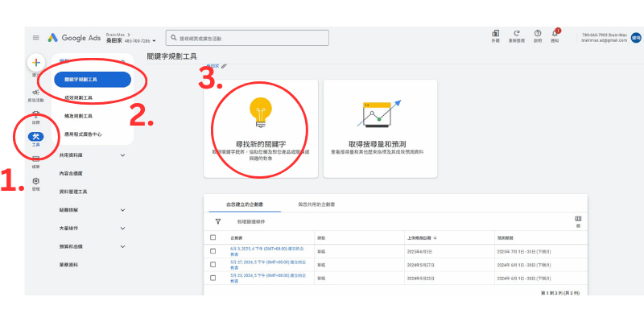Open the blue account avatar
The image size is (644, 322).
click(636, 37)
